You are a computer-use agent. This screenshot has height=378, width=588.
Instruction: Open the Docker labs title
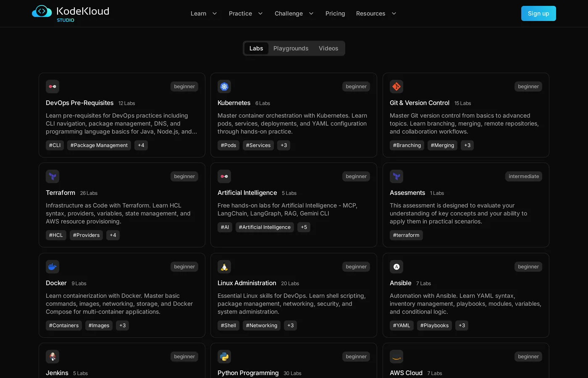tap(56, 283)
